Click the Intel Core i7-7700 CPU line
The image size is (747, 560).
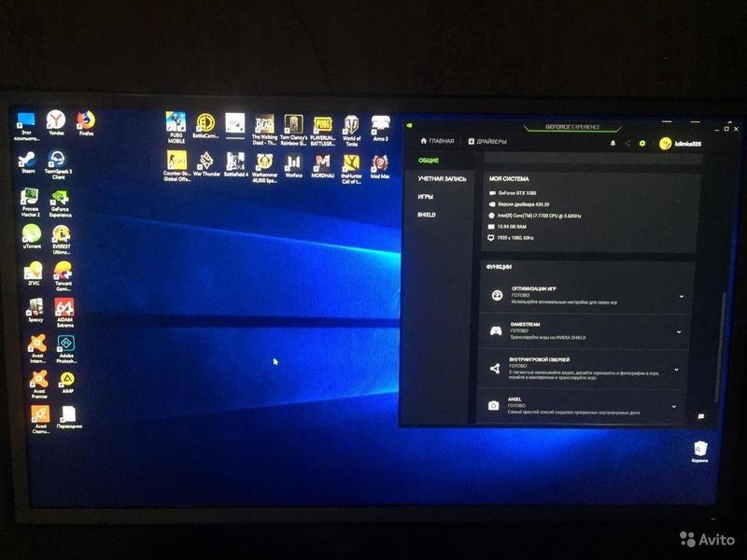534,216
